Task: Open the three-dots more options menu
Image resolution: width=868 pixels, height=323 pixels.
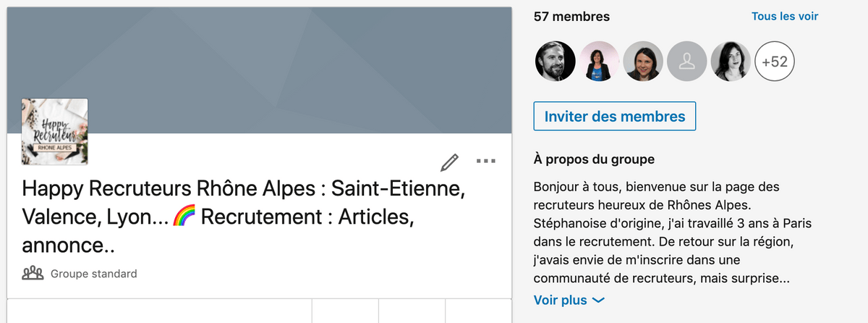Action: pos(485,161)
